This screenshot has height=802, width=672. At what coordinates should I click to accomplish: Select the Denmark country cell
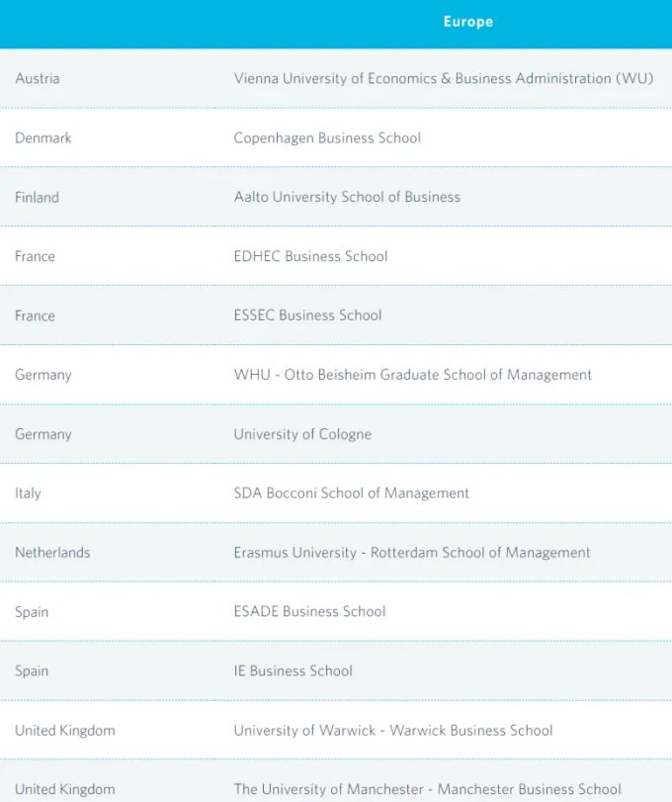pyautogui.click(x=43, y=137)
